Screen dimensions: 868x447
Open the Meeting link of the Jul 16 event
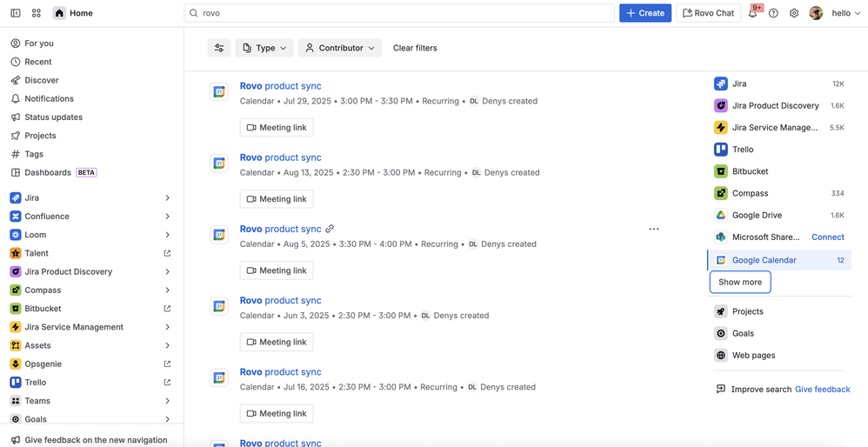click(x=277, y=413)
